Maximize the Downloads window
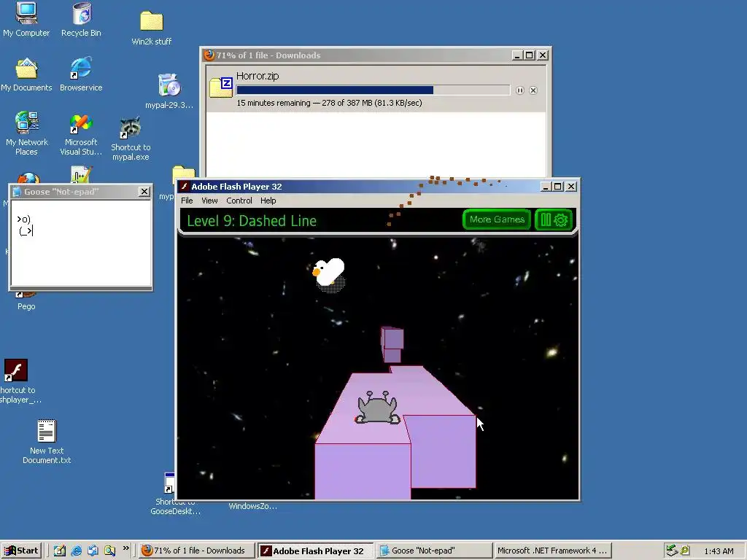 pos(530,55)
